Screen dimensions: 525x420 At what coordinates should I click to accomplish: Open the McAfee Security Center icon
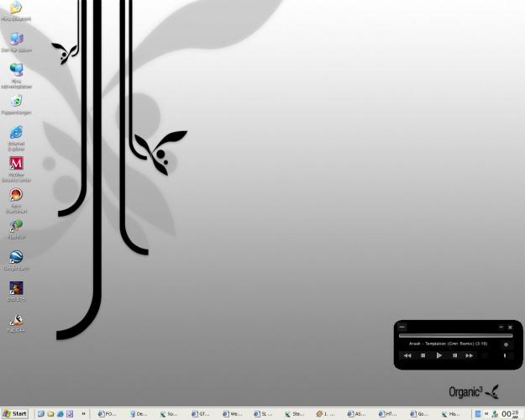pyautogui.click(x=16, y=164)
